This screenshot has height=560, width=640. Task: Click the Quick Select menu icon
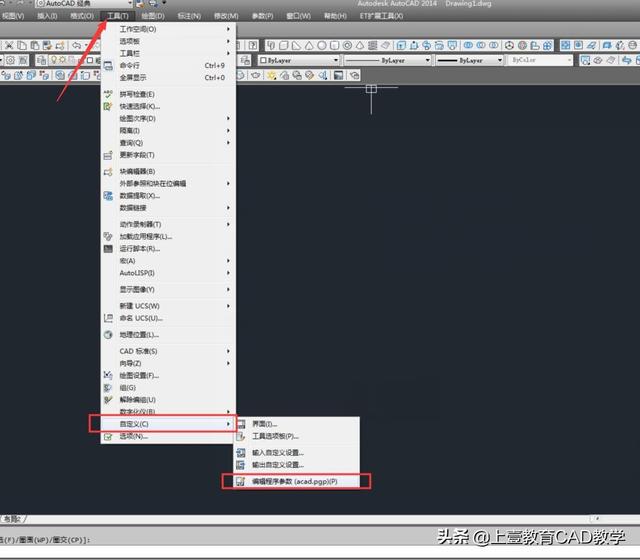[108, 107]
